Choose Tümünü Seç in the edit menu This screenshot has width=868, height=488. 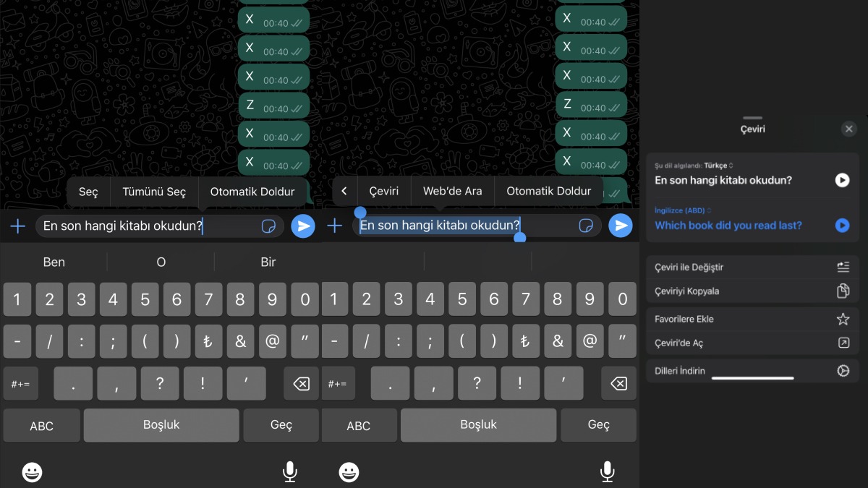(154, 192)
